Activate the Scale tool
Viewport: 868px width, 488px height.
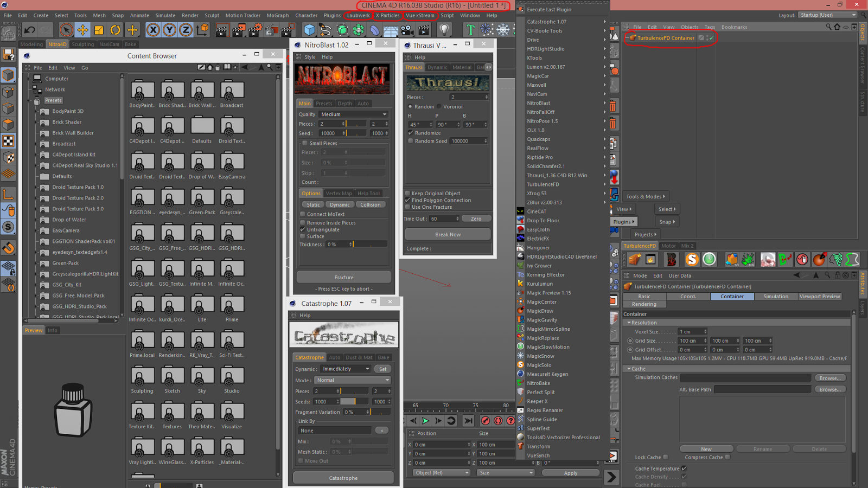click(99, 30)
